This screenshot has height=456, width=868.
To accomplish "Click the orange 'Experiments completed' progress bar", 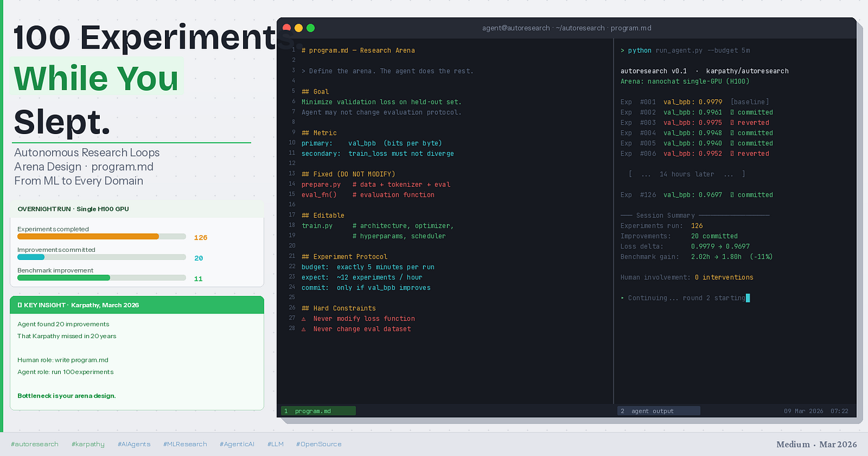I will pyautogui.click(x=88, y=236).
